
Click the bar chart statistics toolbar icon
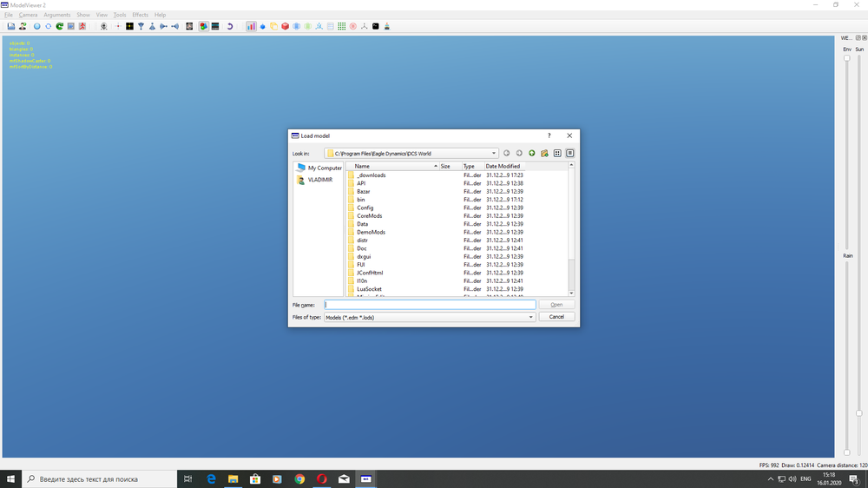[x=252, y=26]
